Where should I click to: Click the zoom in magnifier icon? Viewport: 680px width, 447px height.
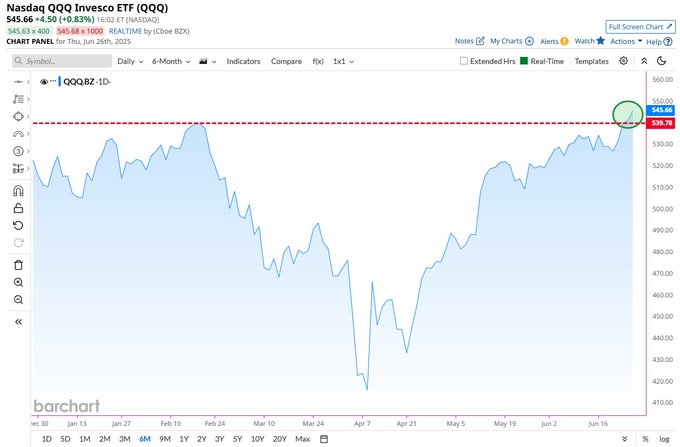point(18,282)
